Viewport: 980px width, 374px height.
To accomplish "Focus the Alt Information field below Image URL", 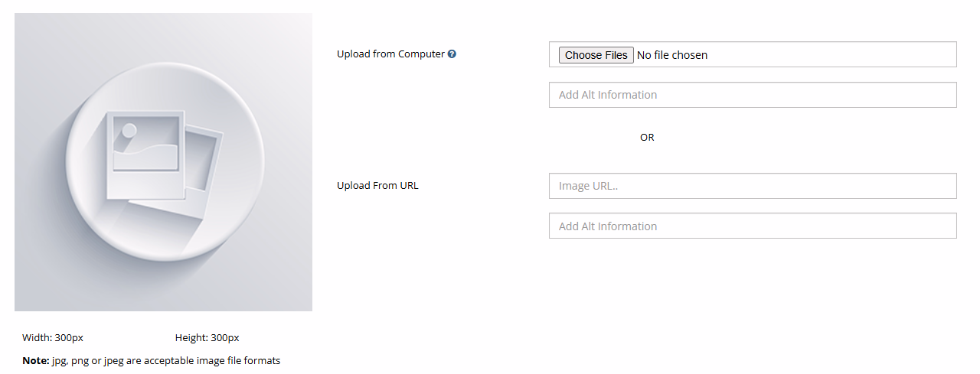I will [x=753, y=226].
